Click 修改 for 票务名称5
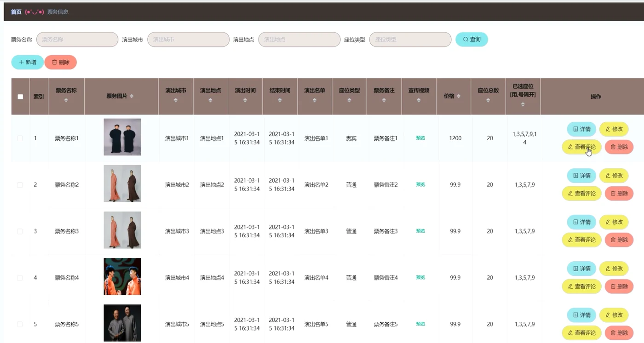The width and height of the screenshot is (644, 343). pos(614,315)
